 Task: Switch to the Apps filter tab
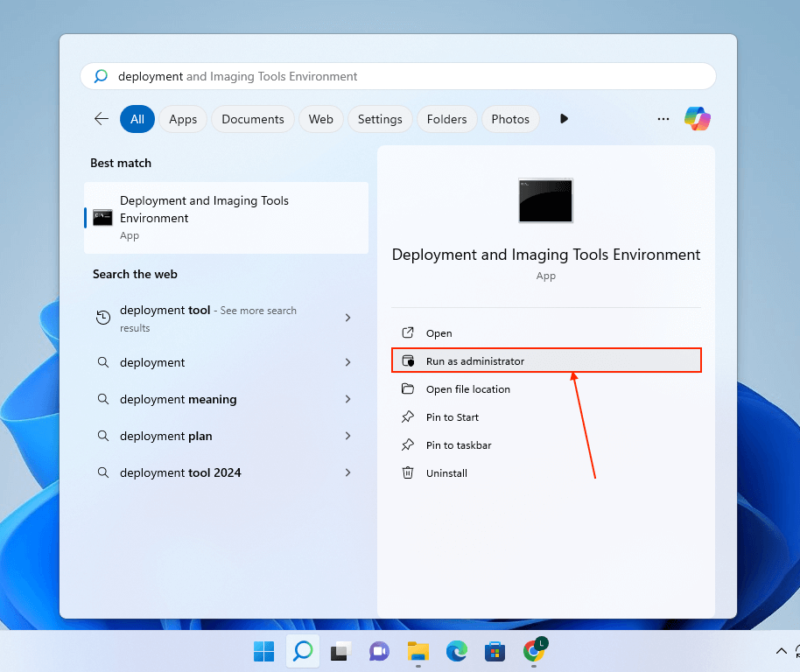(182, 118)
